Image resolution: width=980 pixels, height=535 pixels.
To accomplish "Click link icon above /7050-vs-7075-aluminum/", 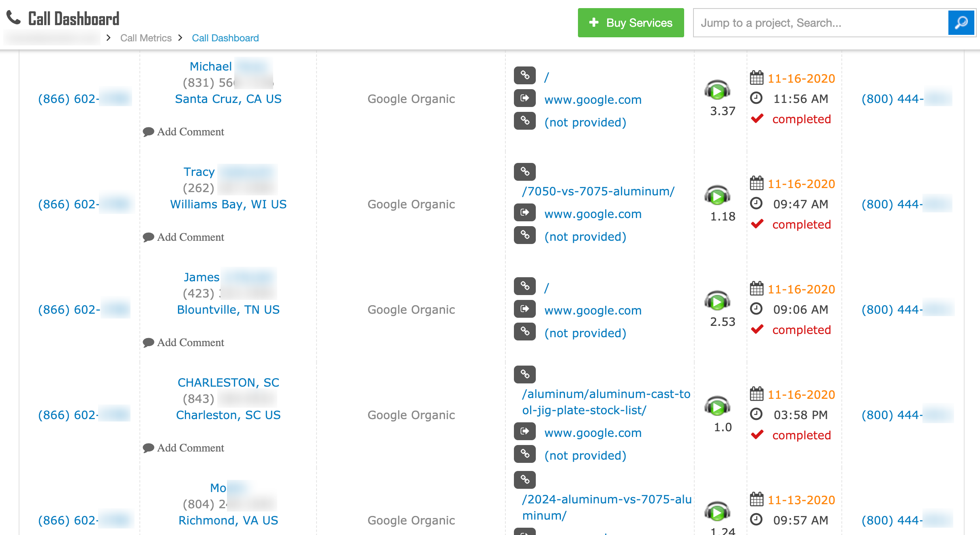I will tap(525, 171).
